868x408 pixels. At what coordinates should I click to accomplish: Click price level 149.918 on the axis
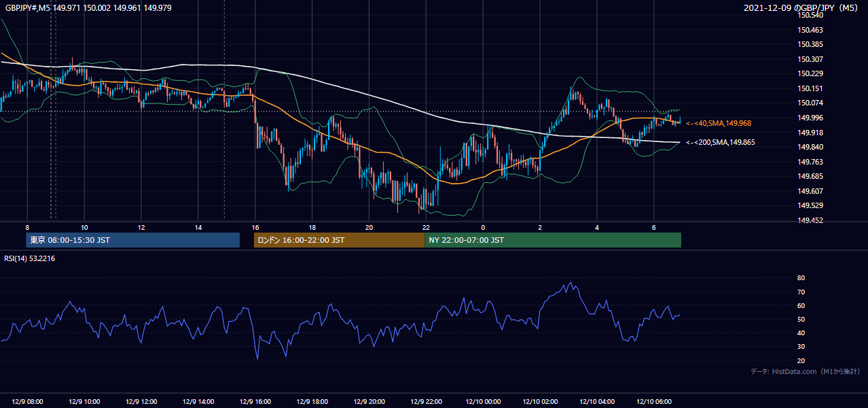pyautogui.click(x=810, y=133)
